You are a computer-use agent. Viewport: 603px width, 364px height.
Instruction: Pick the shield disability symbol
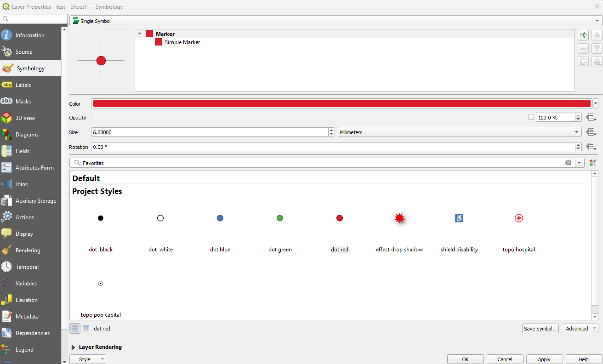[x=459, y=219]
